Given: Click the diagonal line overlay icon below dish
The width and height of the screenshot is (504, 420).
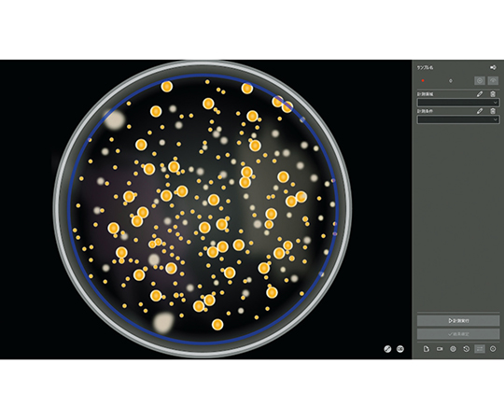Looking at the screenshot, I should pos(387,349).
